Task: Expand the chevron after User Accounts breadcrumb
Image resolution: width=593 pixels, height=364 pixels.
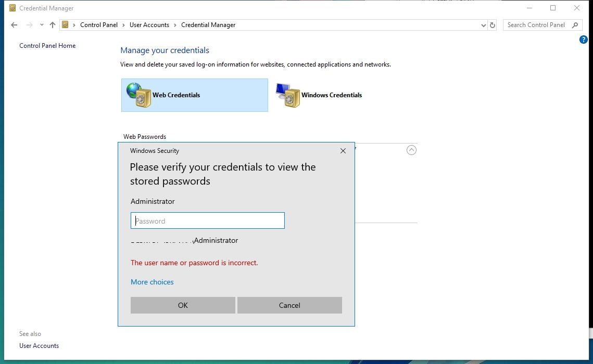Action: coord(175,25)
